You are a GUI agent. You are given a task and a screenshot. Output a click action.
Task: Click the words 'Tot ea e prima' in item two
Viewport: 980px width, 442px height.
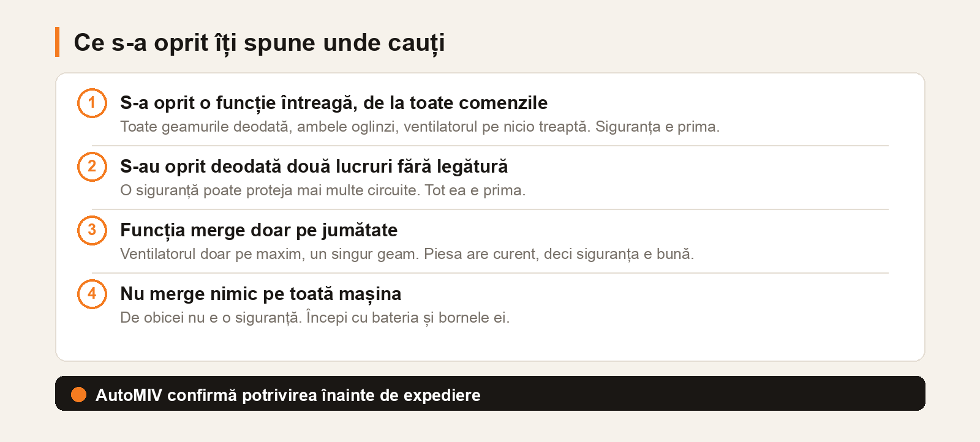(475, 190)
